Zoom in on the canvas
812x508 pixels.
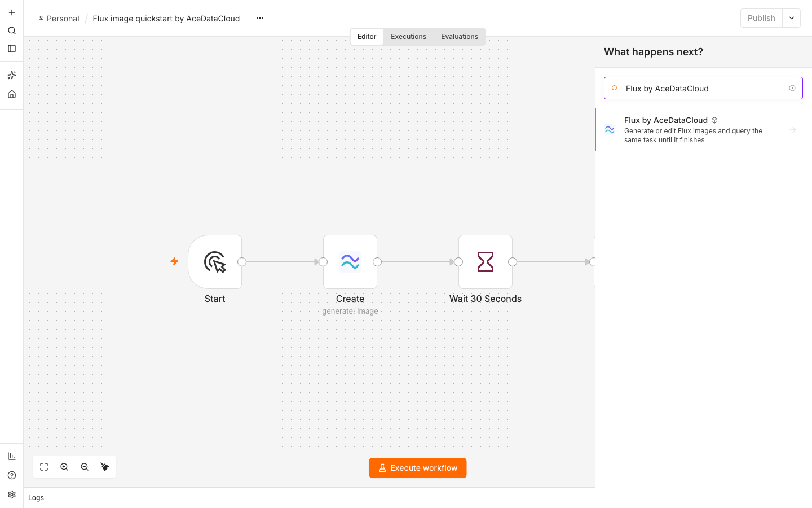click(x=64, y=467)
